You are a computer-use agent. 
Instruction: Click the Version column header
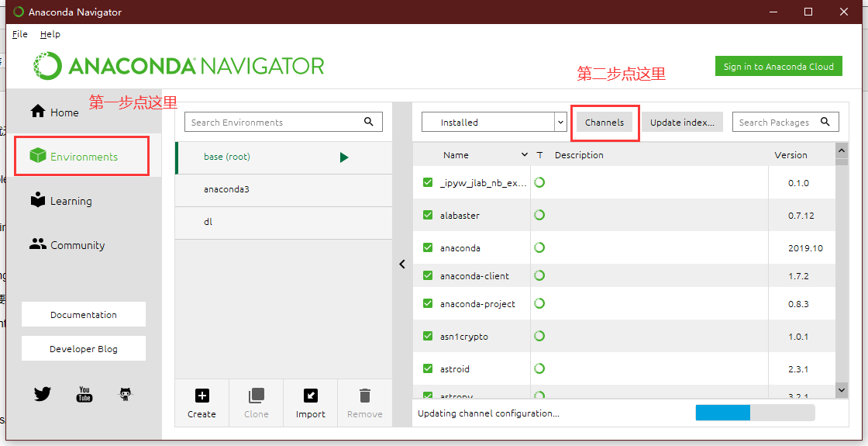click(x=790, y=154)
